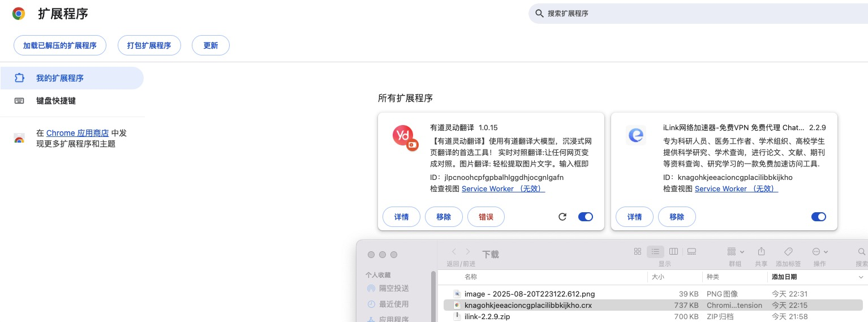Click the iLink extension logo
This screenshot has height=322, width=868.
[636, 135]
